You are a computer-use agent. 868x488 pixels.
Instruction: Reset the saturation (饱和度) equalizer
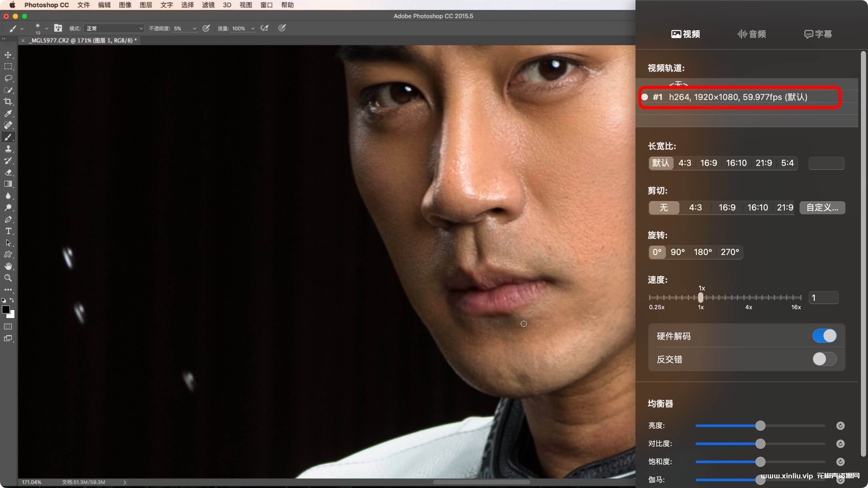[x=840, y=462]
